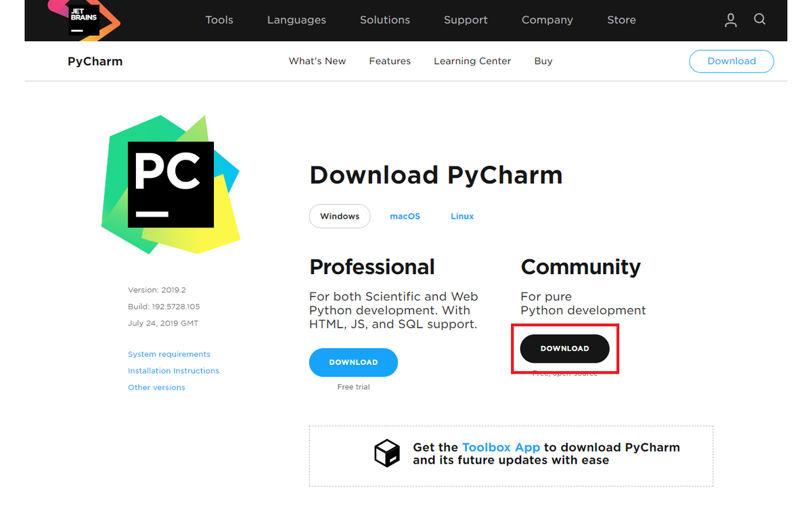Click the Build: 192.5728.105 text
Viewport: 812px width, 530px height.
[x=164, y=307]
